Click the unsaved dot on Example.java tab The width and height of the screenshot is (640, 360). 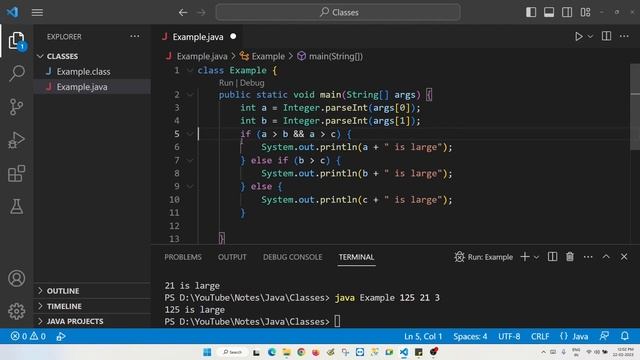coord(233,36)
